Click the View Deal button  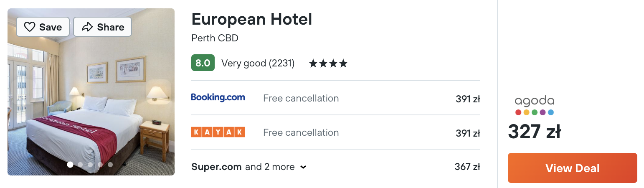coord(572,168)
